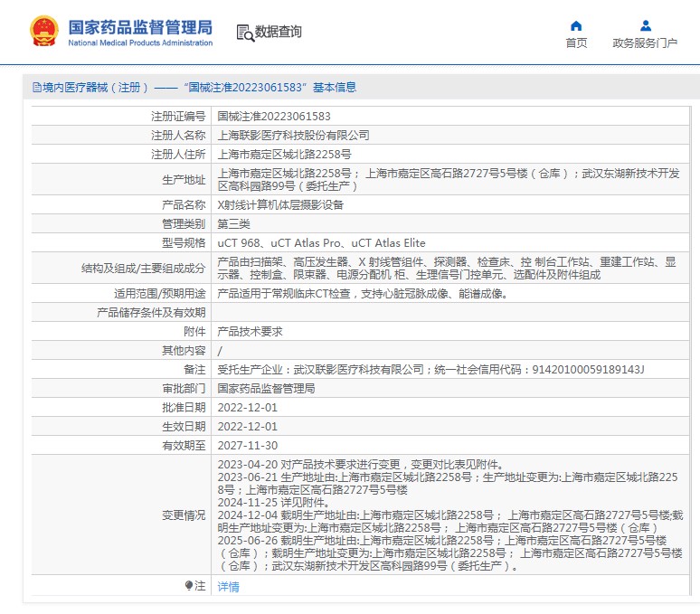Click the 审批部门 row label
Image resolution: width=700 pixels, height=614 pixels.
point(184,388)
